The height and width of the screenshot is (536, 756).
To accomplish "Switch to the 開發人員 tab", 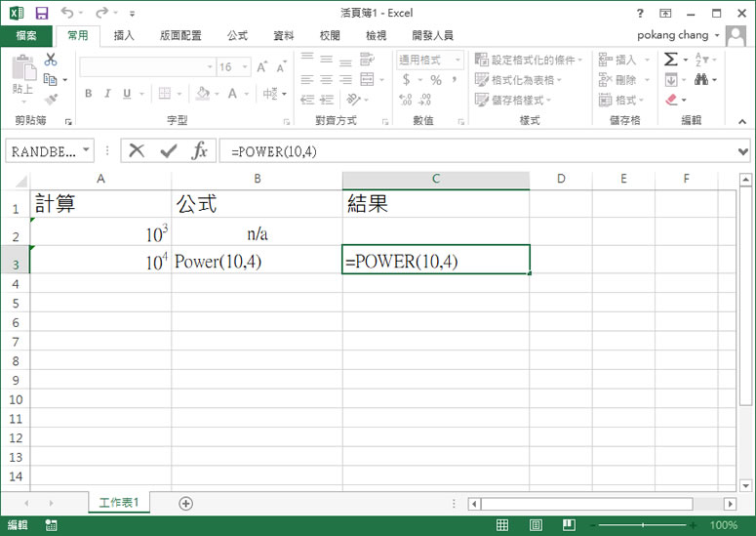I will click(x=432, y=35).
